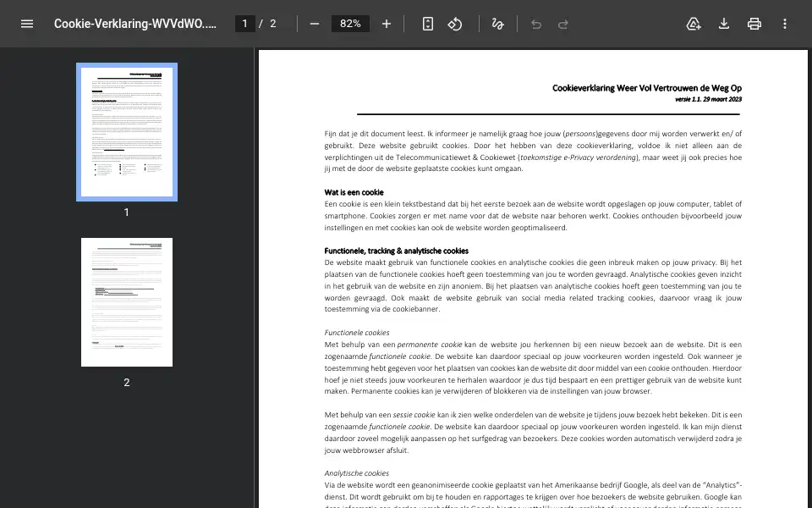Viewport: 812px width, 508px height.
Task: Click the heading 'Wat is een cookie'
Action: tap(354, 192)
